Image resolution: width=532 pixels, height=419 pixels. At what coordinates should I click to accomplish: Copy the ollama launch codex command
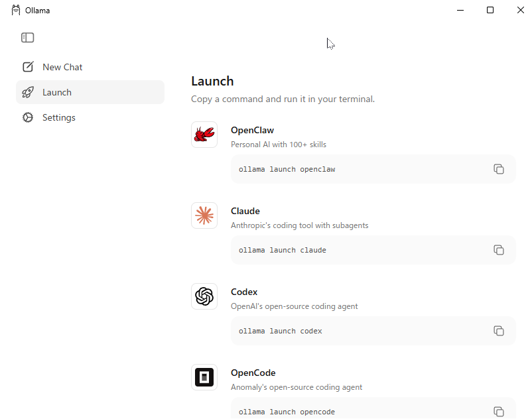click(x=499, y=331)
